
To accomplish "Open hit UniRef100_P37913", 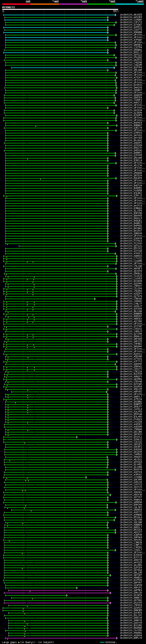I will (131, 241).
